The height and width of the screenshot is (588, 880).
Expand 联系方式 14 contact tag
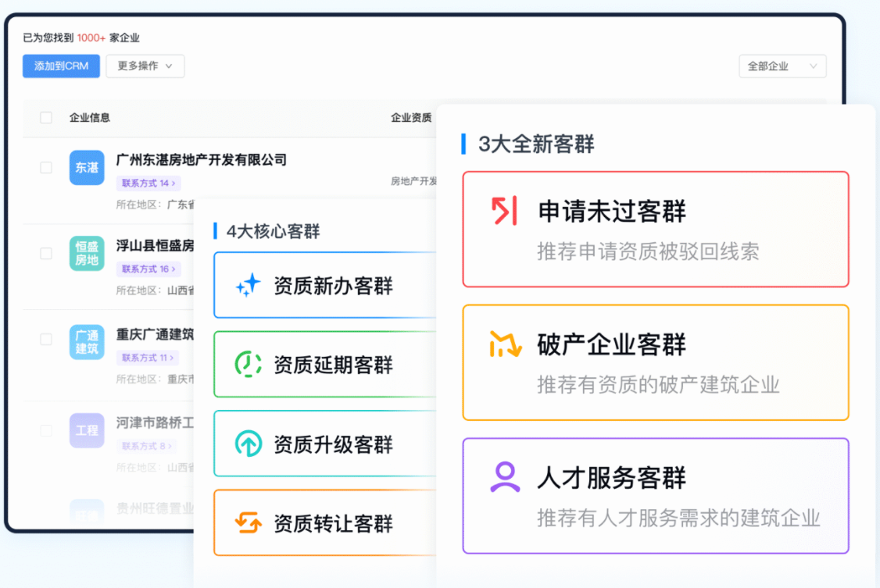[x=148, y=184]
